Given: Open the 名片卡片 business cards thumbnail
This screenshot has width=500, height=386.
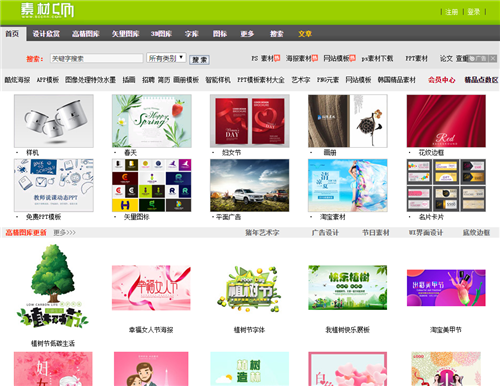Looking at the screenshot, I should point(446,185).
